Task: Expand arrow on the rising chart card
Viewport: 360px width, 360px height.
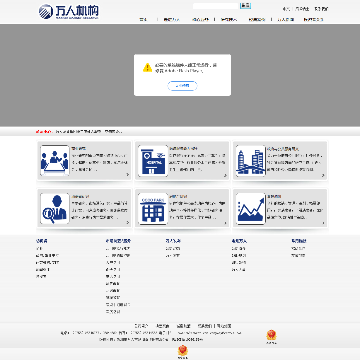Action: point(323,223)
